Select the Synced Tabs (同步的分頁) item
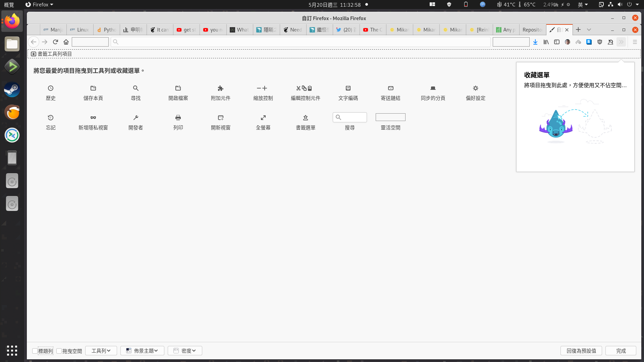The height and width of the screenshot is (362, 644). [433, 93]
